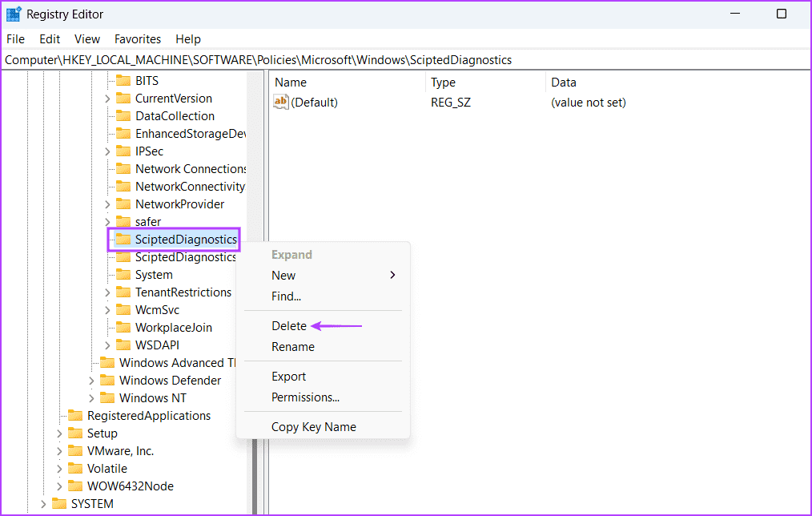Expand the safer key

tap(107, 222)
